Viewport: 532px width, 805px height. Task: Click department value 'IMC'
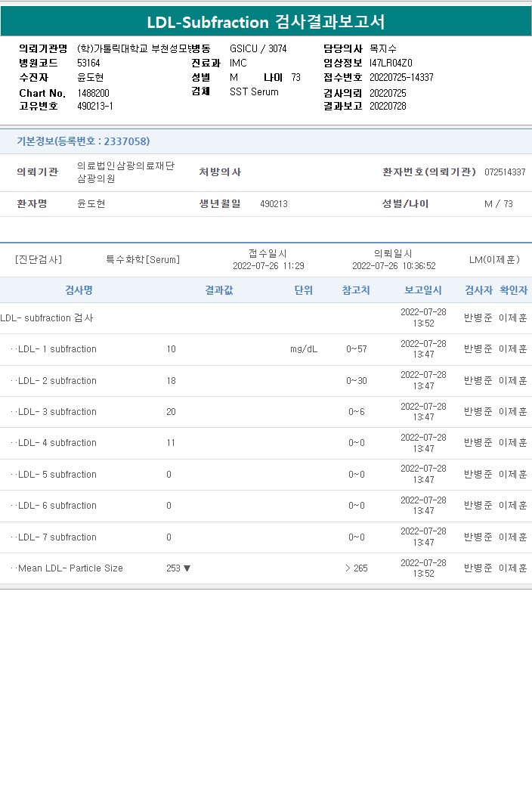pos(238,63)
